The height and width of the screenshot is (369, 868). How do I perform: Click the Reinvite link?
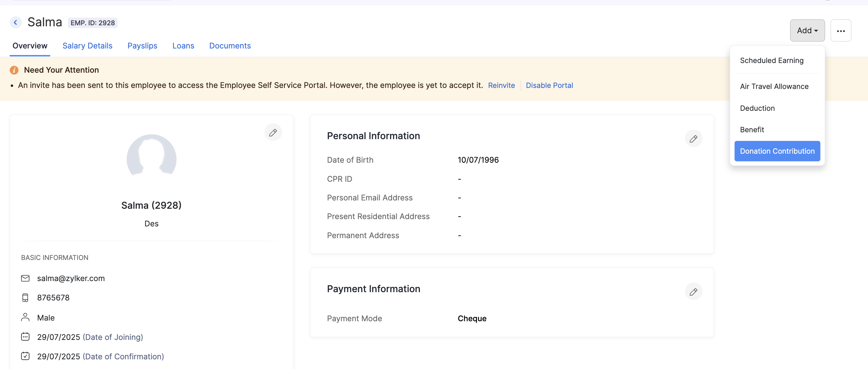point(501,85)
